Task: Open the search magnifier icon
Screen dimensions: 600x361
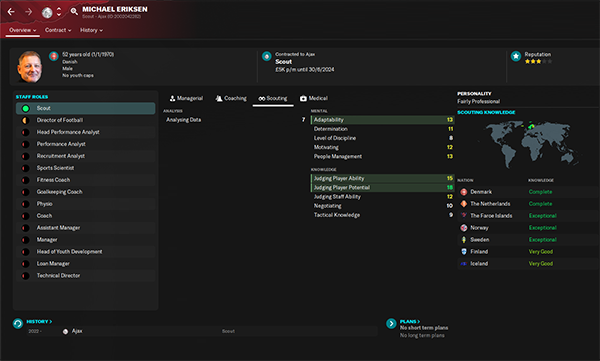Action: click(74, 11)
